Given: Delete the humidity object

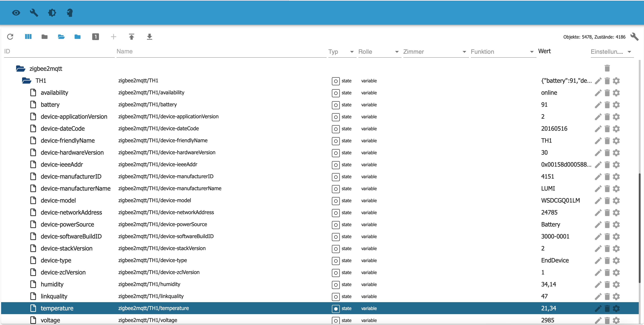Looking at the screenshot, I should click(607, 284).
